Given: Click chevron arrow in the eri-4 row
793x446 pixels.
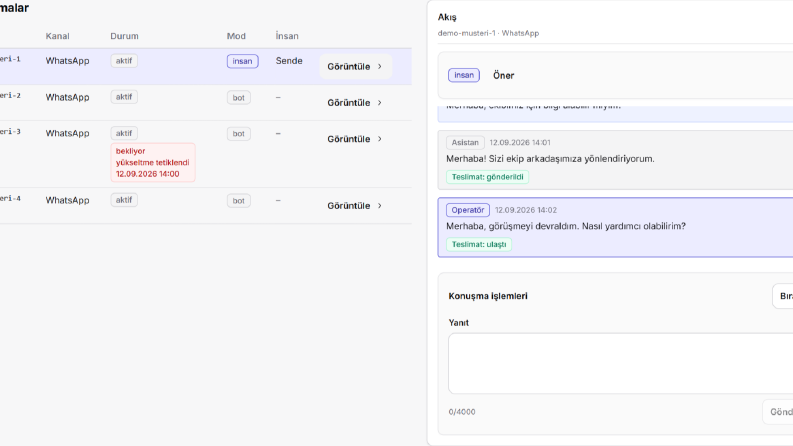Looking at the screenshot, I should (380, 206).
